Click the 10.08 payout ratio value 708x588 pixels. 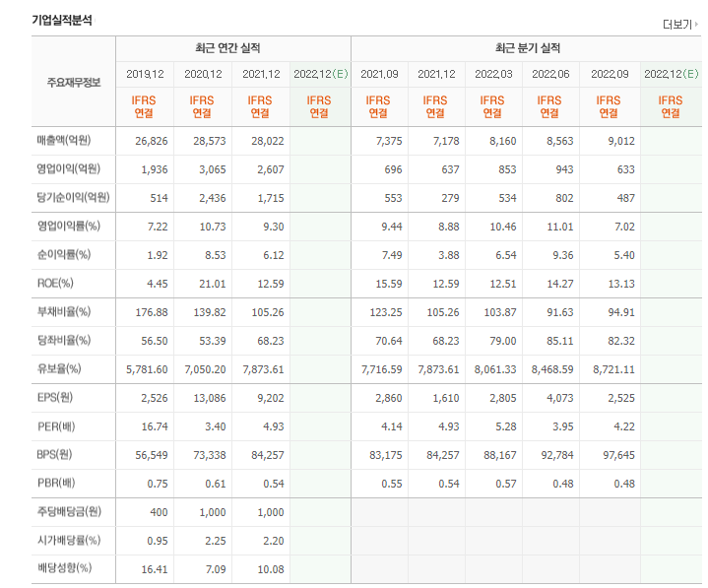[x=271, y=569]
